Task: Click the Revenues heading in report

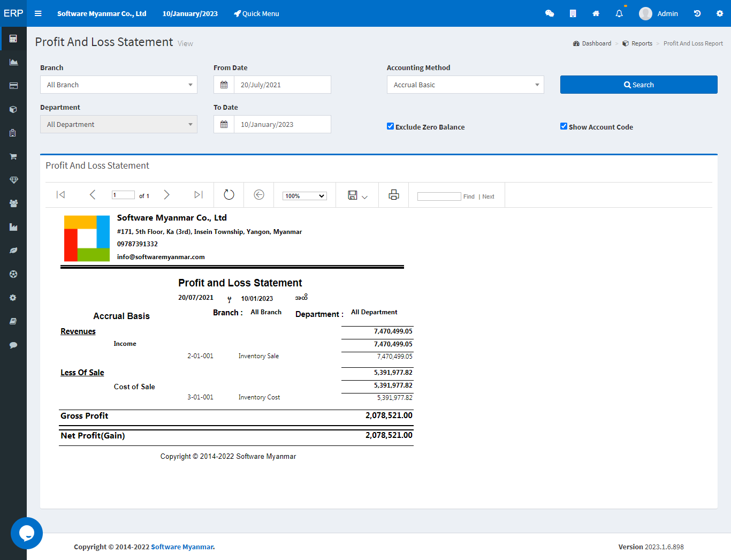Action: pyautogui.click(x=78, y=331)
